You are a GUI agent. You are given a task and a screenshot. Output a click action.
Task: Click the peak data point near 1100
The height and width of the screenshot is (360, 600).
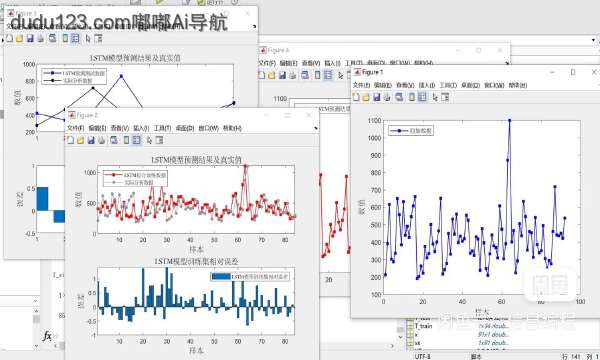point(509,121)
